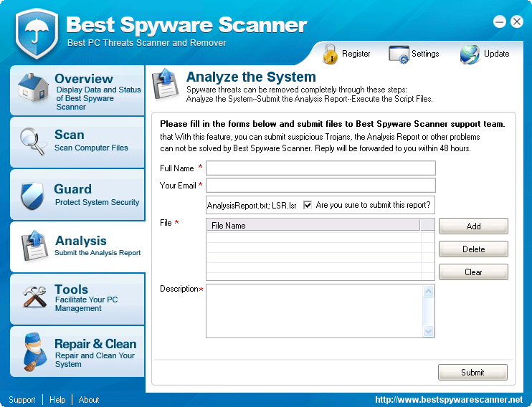Click the Settings window gear icon

tap(399, 54)
